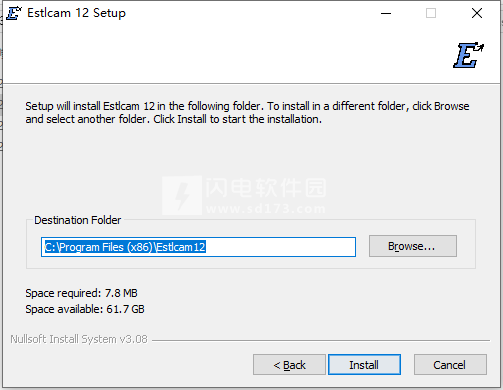Viewport: 503px width, 390px height.
Task: Click the Install button to begin installation
Action: pyautogui.click(x=364, y=365)
